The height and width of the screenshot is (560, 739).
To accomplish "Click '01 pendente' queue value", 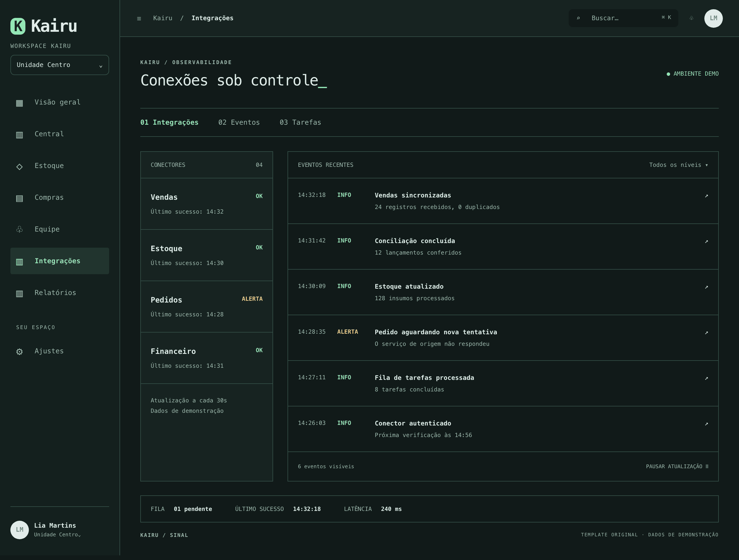I will click(193, 509).
